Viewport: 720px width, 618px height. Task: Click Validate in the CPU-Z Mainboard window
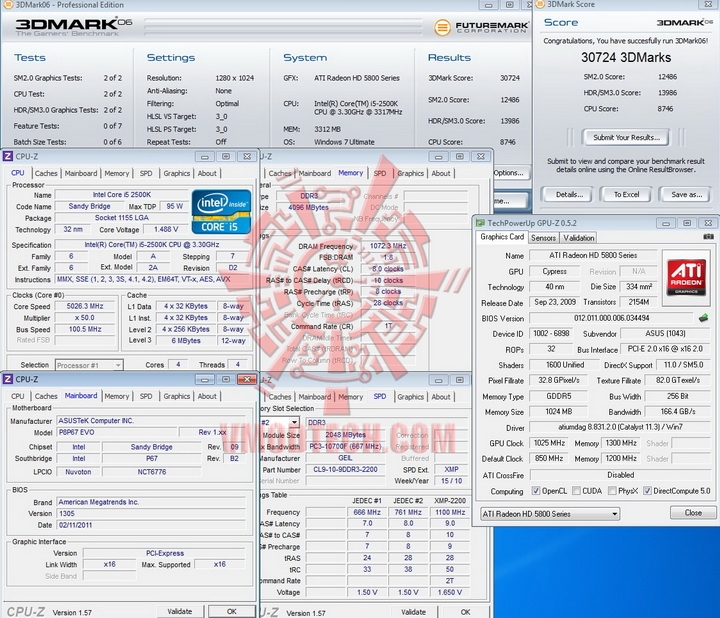coord(180,612)
